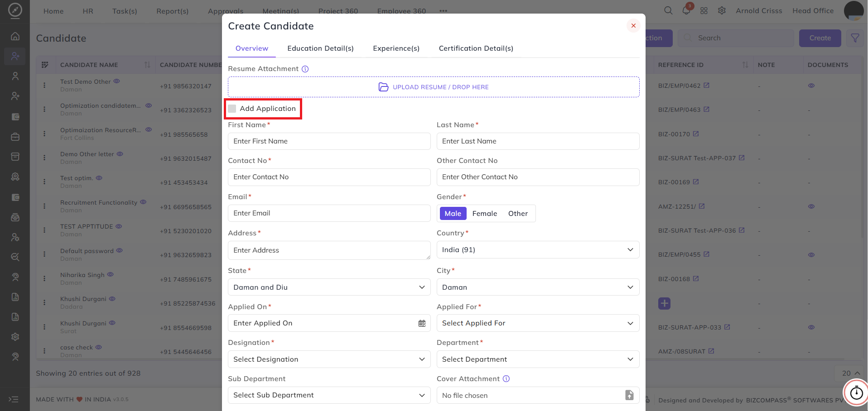The height and width of the screenshot is (411, 868).
Task: Open the Select Designation dropdown
Action: pyautogui.click(x=329, y=359)
